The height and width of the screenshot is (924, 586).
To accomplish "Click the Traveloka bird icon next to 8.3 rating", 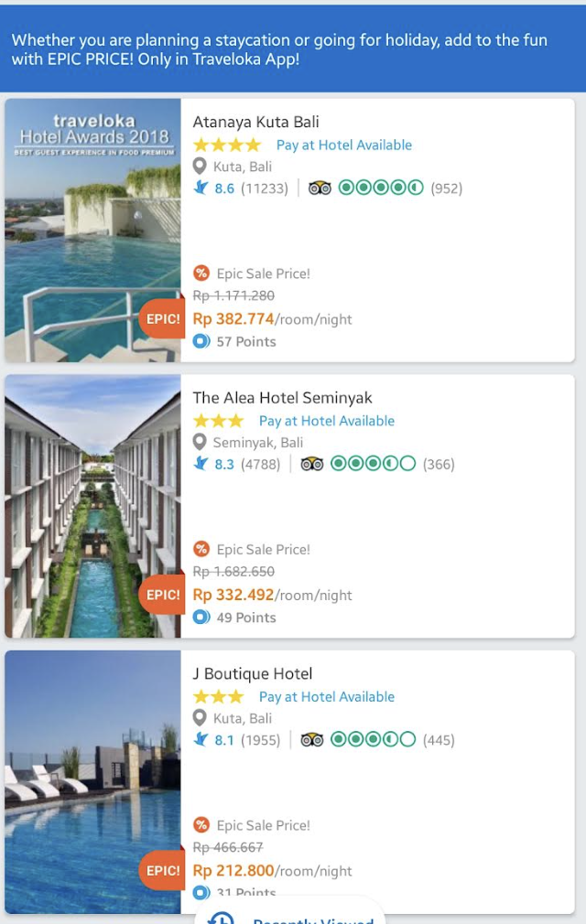I will (201, 464).
